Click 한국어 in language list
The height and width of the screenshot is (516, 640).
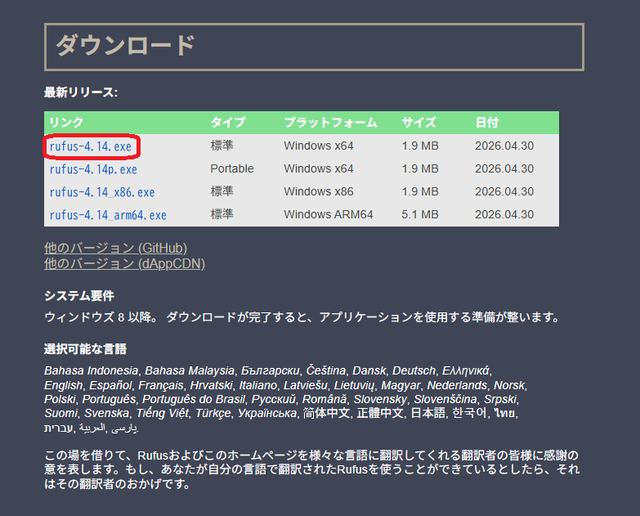(469, 413)
